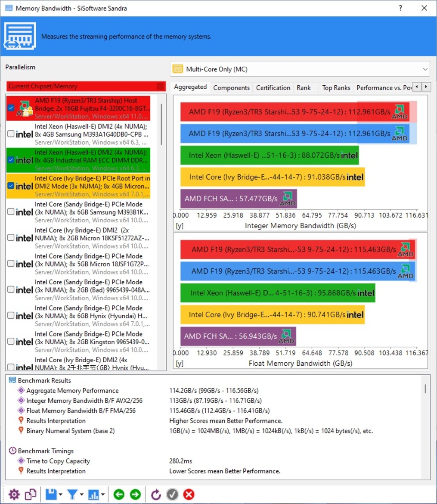Click the help question mark button
The width and height of the screenshot is (437, 504).
point(400,8)
